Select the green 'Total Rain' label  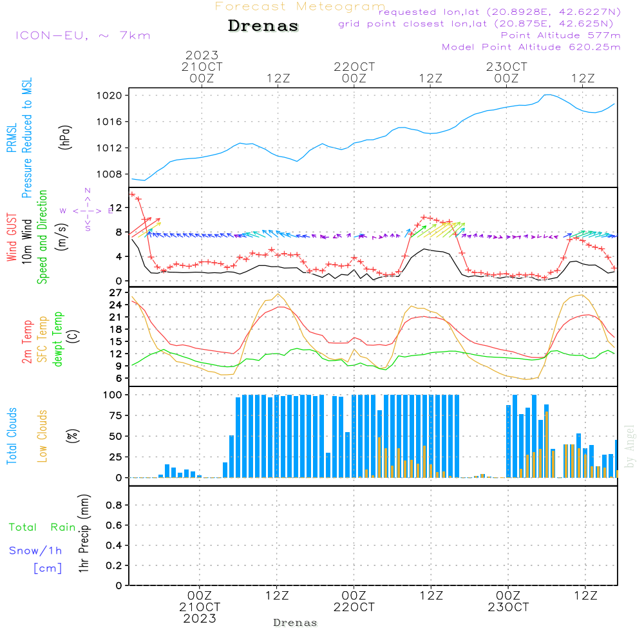(43, 527)
